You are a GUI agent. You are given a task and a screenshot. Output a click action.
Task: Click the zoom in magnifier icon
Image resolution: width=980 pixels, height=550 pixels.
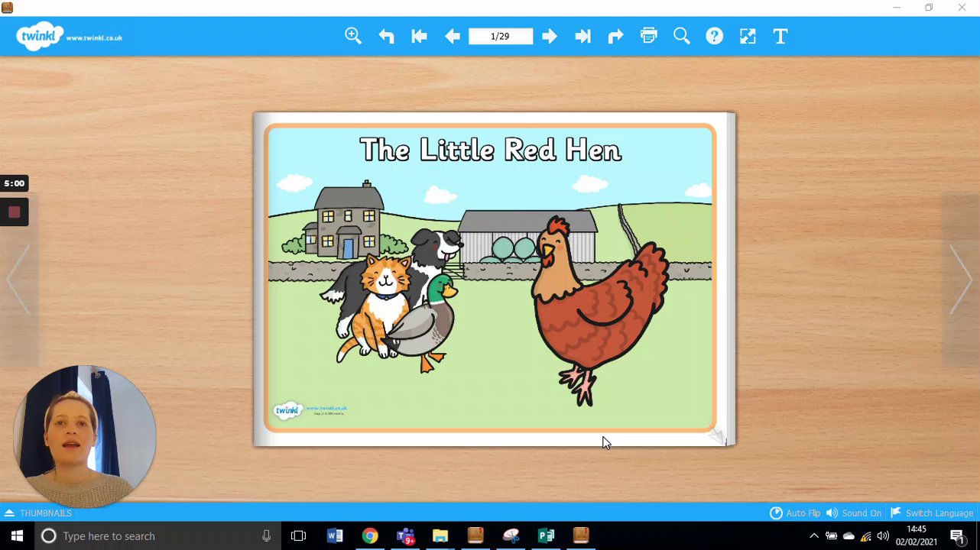[x=353, y=36]
